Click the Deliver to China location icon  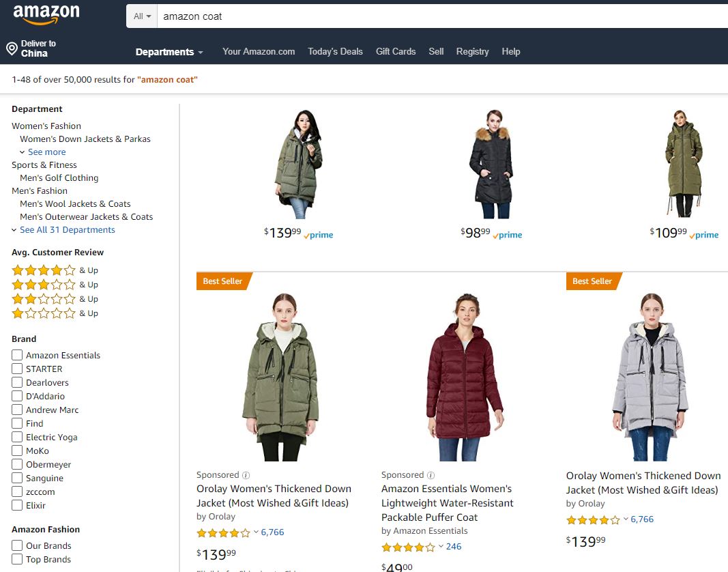click(x=12, y=48)
